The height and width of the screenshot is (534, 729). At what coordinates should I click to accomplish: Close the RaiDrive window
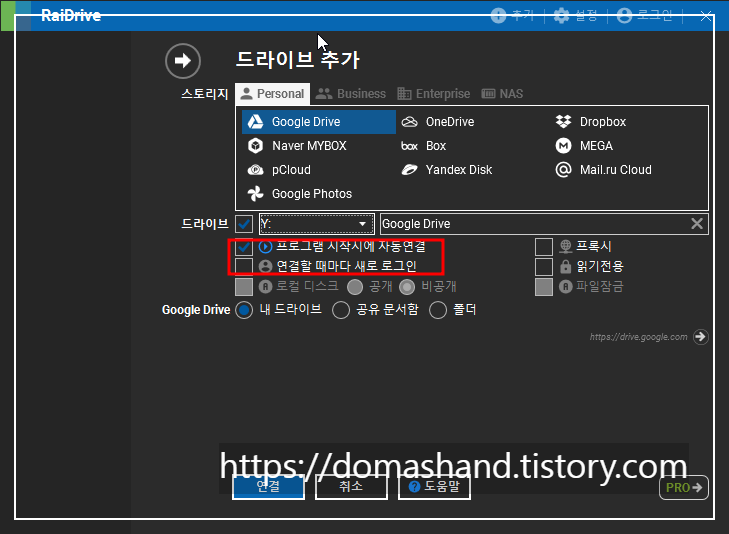pos(706,16)
